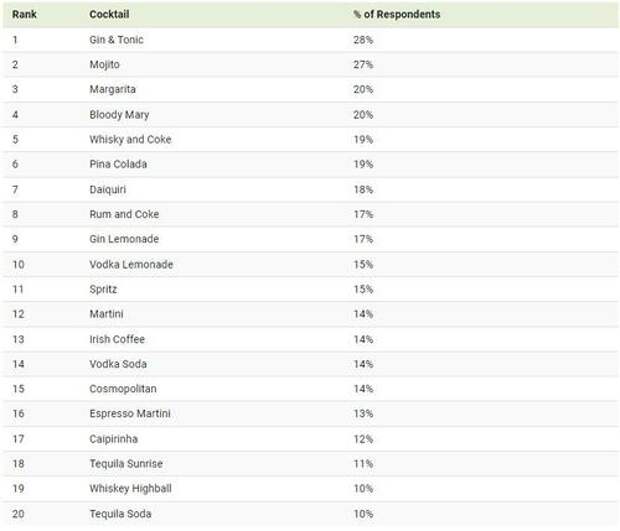620x531 pixels.
Task: Click the Margarita entry
Action: [112, 89]
